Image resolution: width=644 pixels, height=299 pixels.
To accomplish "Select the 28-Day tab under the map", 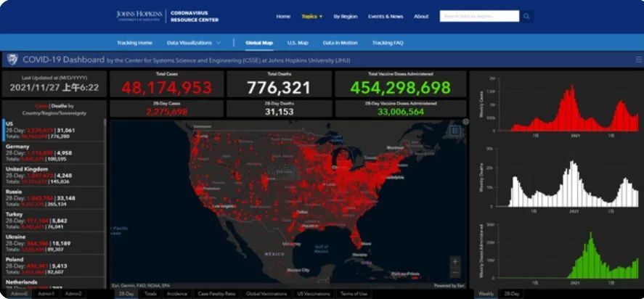I will [x=126, y=294].
